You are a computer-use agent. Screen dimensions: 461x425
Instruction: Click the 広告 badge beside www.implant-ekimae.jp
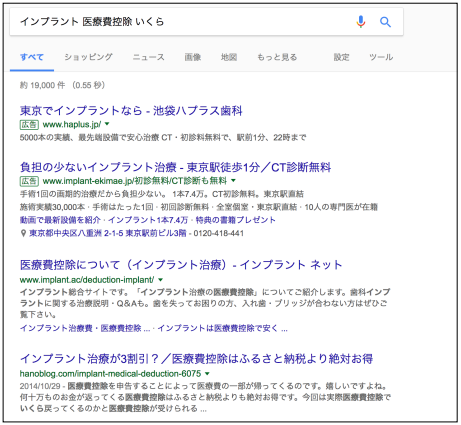click(29, 181)
